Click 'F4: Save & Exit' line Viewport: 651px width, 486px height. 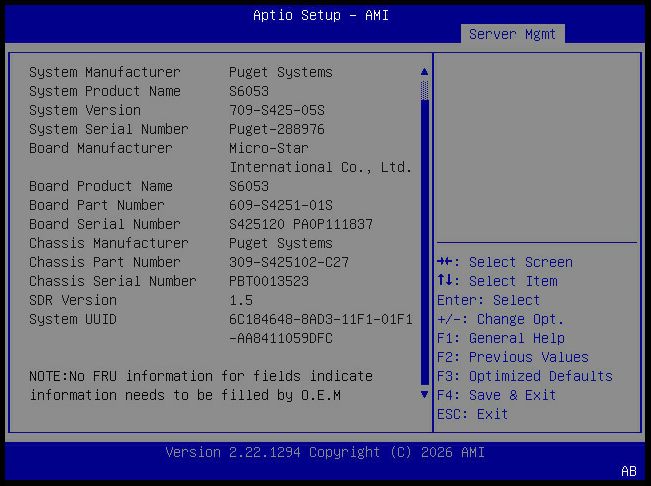497,395
